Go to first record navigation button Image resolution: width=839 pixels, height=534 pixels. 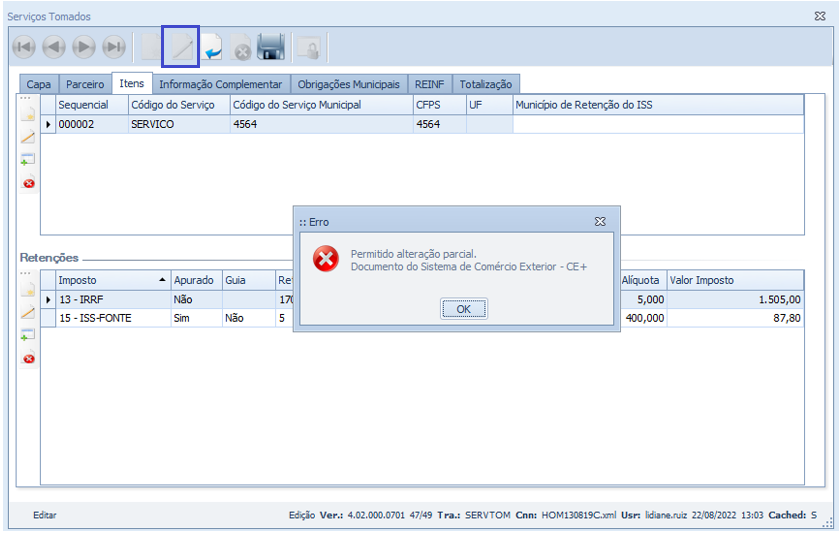coord(24,47)
